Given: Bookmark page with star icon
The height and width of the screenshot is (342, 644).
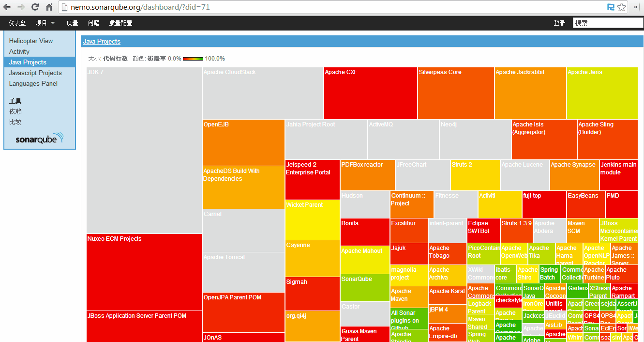Looking at the screenshot, I should point(622,7).
